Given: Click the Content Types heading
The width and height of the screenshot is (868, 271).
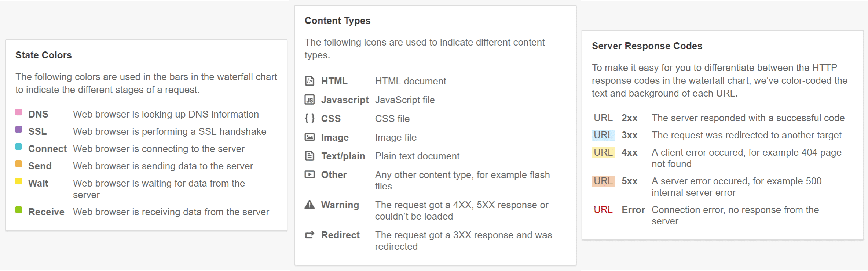Looking at the screenshot, I should [337, 21].
